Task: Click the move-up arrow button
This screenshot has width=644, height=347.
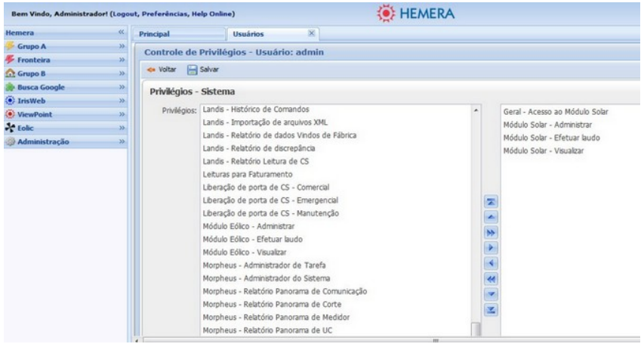Action: 489,217
